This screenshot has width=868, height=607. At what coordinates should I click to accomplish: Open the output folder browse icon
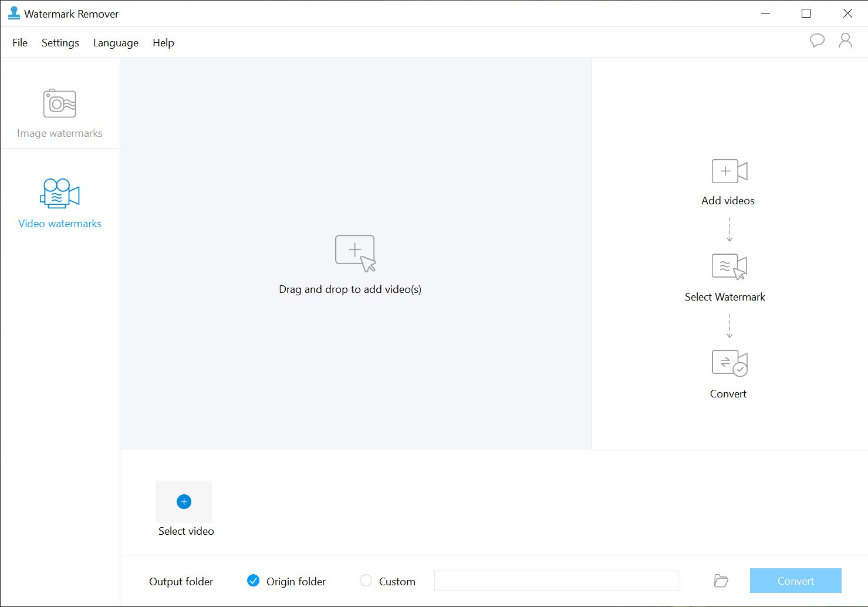(x=721, y=581)
